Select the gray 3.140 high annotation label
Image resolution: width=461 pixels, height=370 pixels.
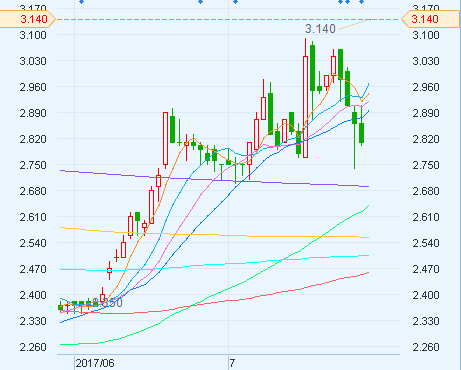(320, 29)
